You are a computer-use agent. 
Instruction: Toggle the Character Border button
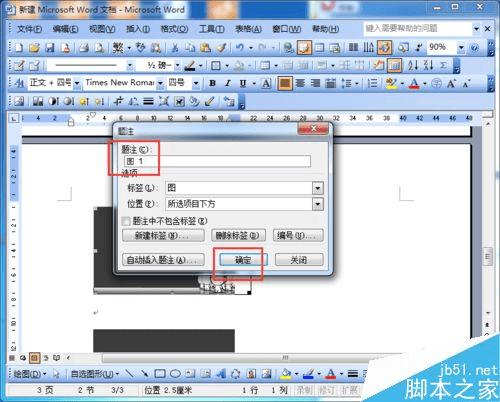click(266, 83)
